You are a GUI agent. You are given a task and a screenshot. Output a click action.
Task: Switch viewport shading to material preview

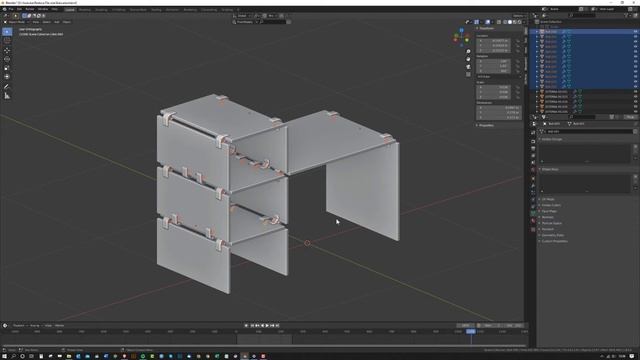(x=515, y=22)
